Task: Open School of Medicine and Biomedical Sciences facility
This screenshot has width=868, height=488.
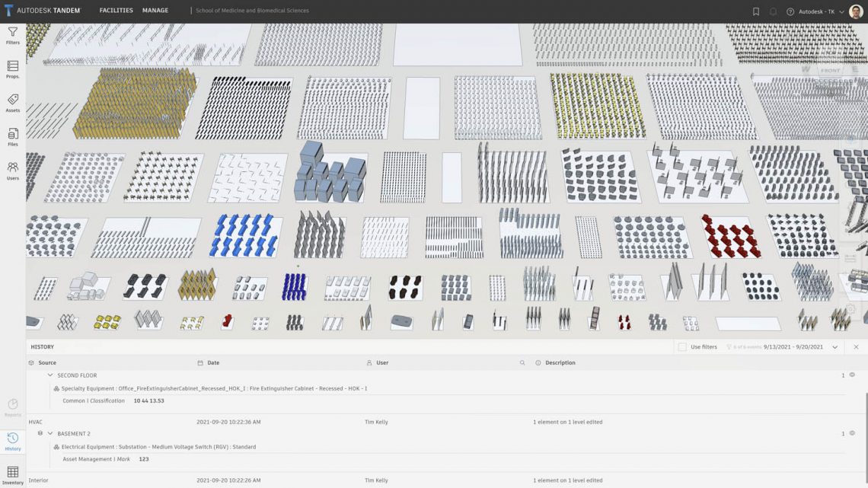Action: click(x=251, y=10)
